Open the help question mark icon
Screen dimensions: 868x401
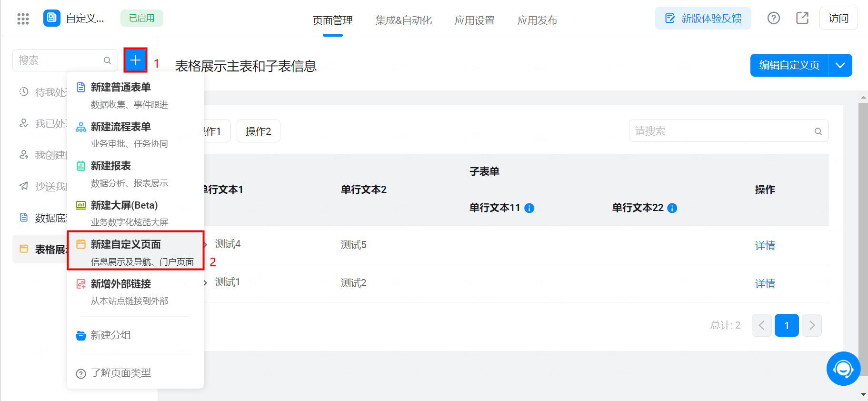pyautogui.click(x=774, y=18)
